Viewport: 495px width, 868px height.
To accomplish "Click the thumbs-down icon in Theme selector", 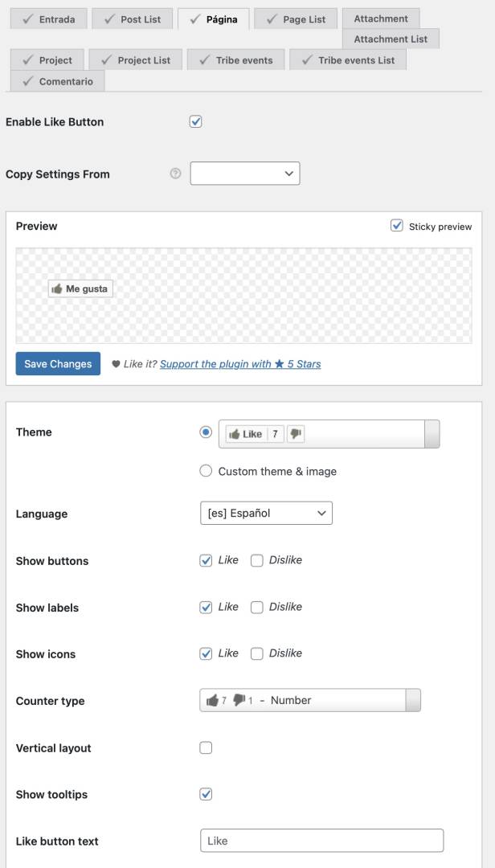I will [x=296, y=434].
